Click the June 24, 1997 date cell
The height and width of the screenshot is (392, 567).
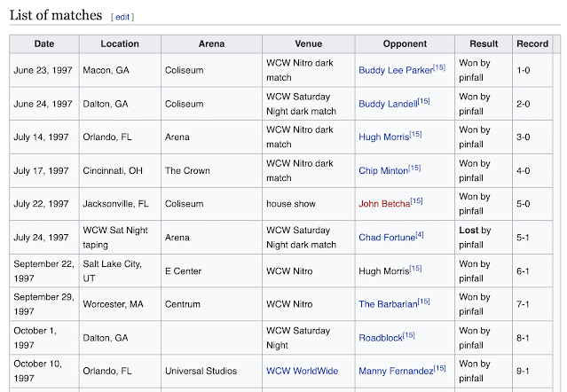coord(44,104)
